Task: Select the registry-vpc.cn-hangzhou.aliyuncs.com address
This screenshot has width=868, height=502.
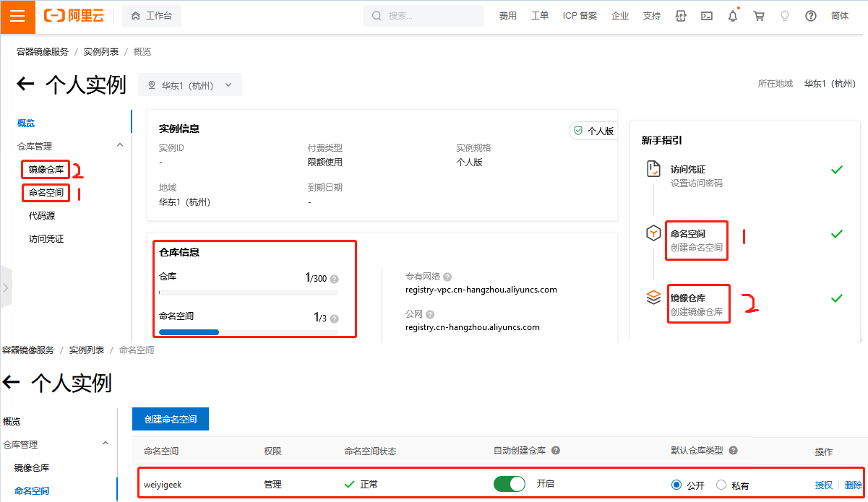Action: (x=481, y=290)
